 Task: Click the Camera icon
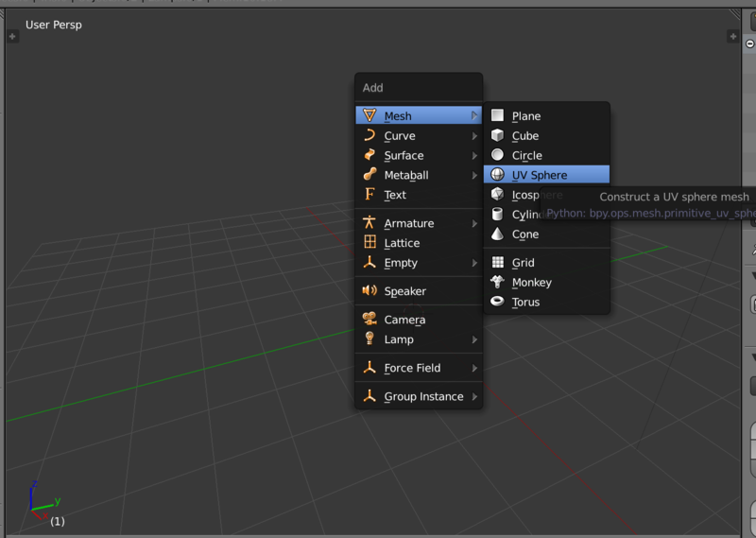tap(369, 319)
